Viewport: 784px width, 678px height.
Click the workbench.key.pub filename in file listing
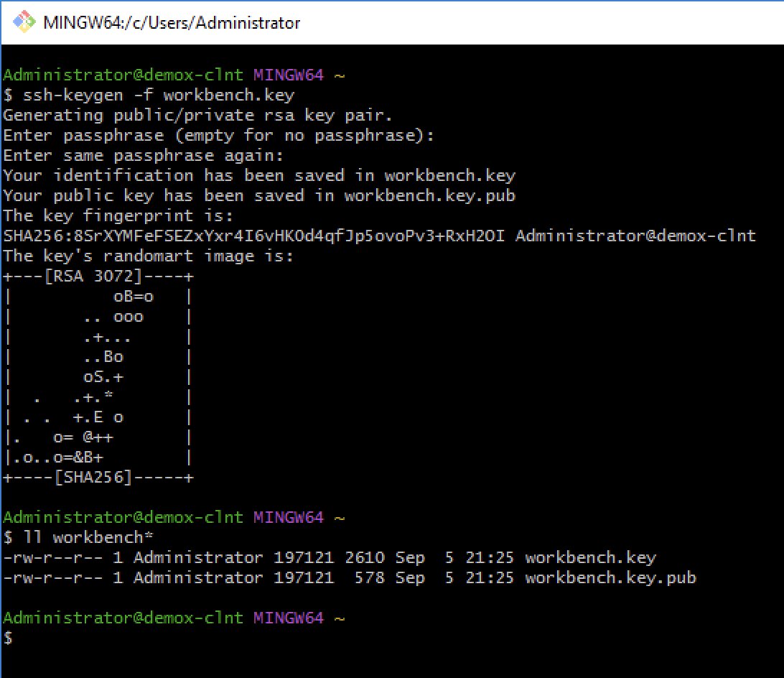click(610, 577)
